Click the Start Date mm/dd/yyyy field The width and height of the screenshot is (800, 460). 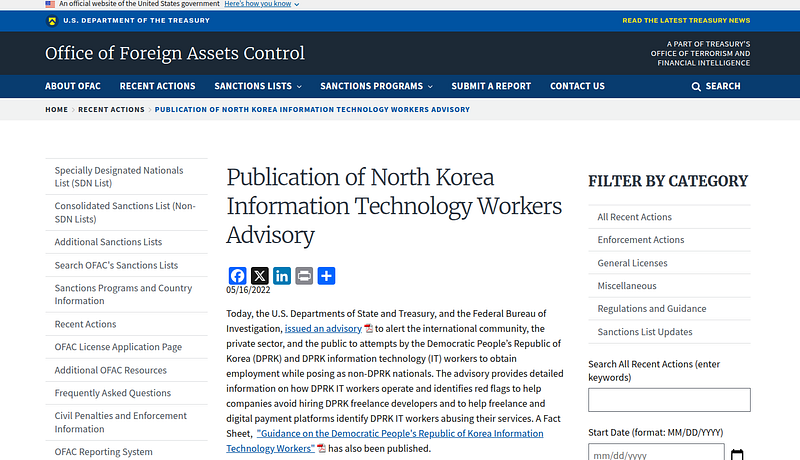(656, 452)
